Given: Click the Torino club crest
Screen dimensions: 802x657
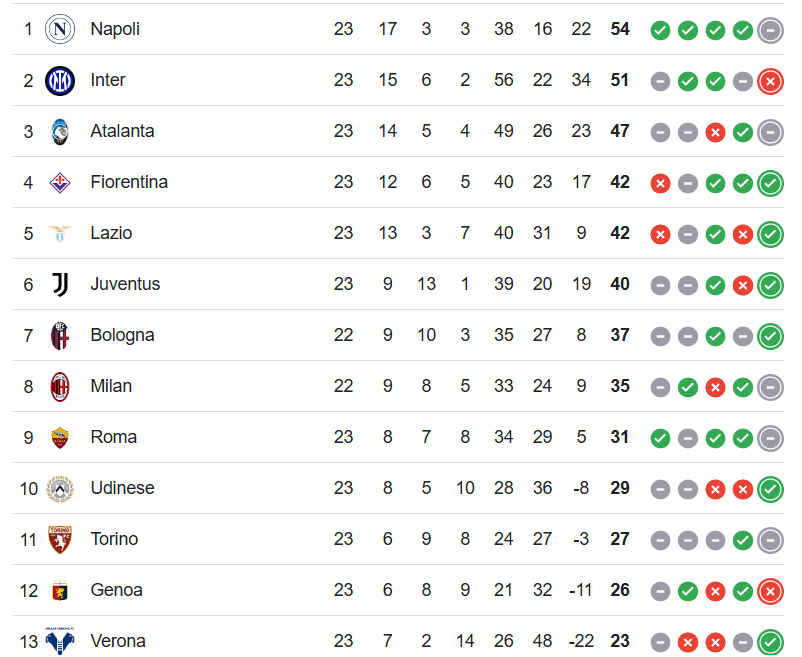Looking at the screenshot, I should pos(60,539).
